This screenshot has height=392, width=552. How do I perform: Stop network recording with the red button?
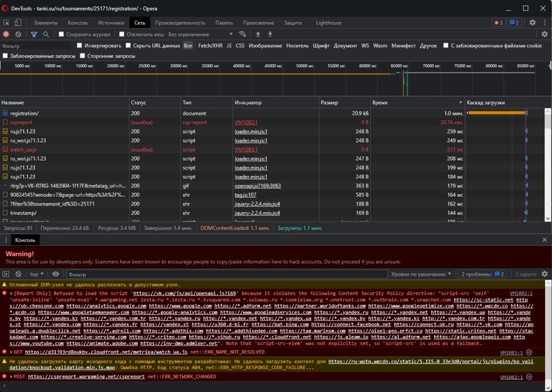(x=6, y=34)
